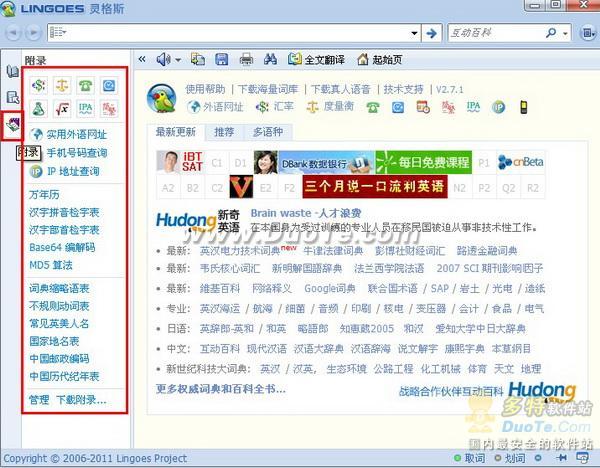Open the search engine dropdown arrow
Image resolution: width=600 pixels, height=468 pixels.
[565, 34]
